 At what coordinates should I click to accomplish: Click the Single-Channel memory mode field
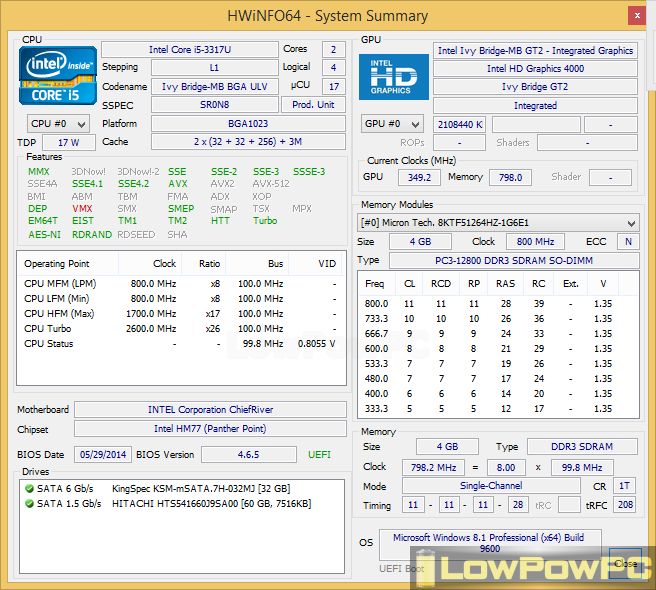(491, 486)
